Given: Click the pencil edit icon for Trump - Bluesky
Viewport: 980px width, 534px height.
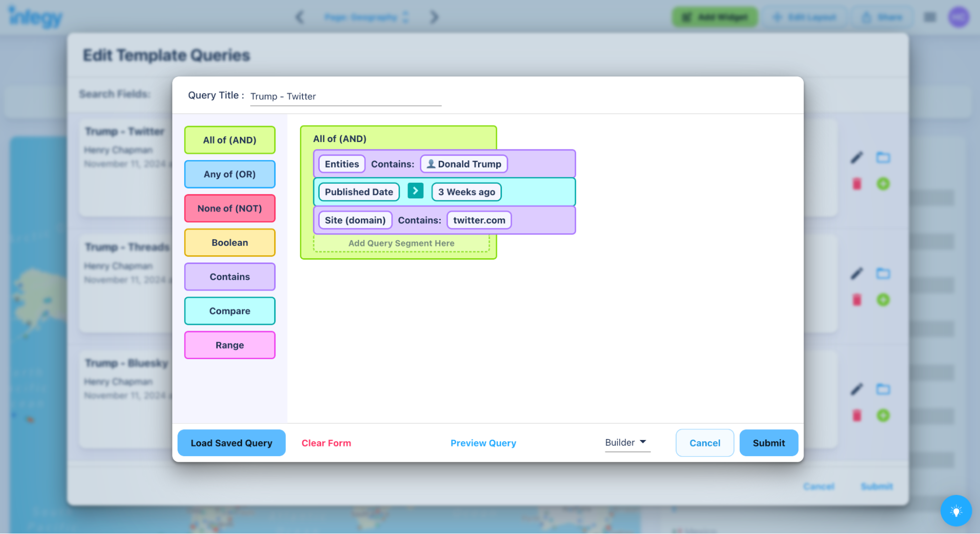Looking at the screenshot, I should pos(856,389).
